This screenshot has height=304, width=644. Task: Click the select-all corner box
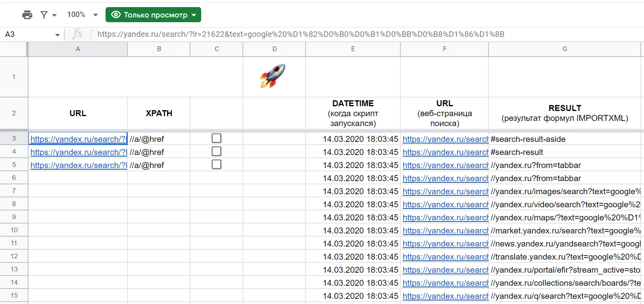[13, 49]
